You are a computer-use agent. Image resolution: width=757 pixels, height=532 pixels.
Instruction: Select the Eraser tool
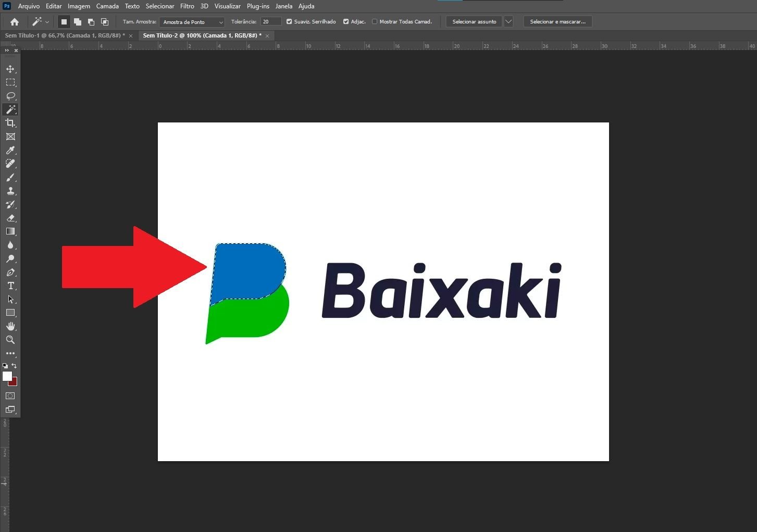(x=10, y=218)
